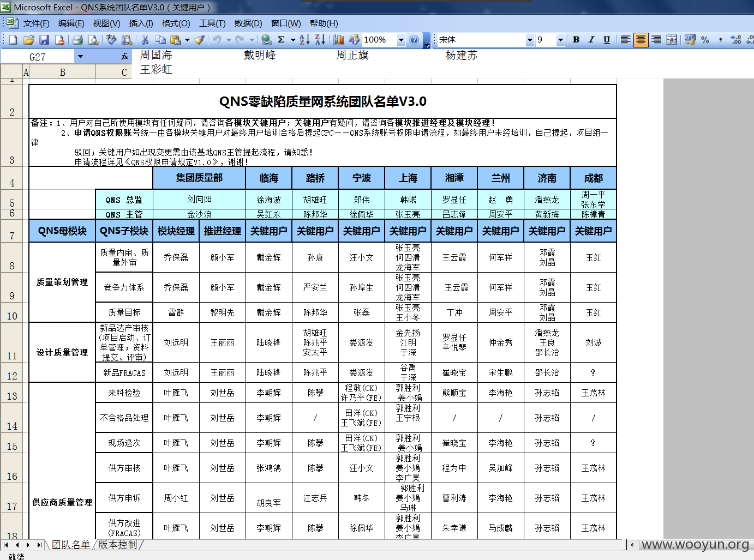Expand the undo history dropdown
The height and width of the screenshot is (560, 754).
(x=229, y=40)
